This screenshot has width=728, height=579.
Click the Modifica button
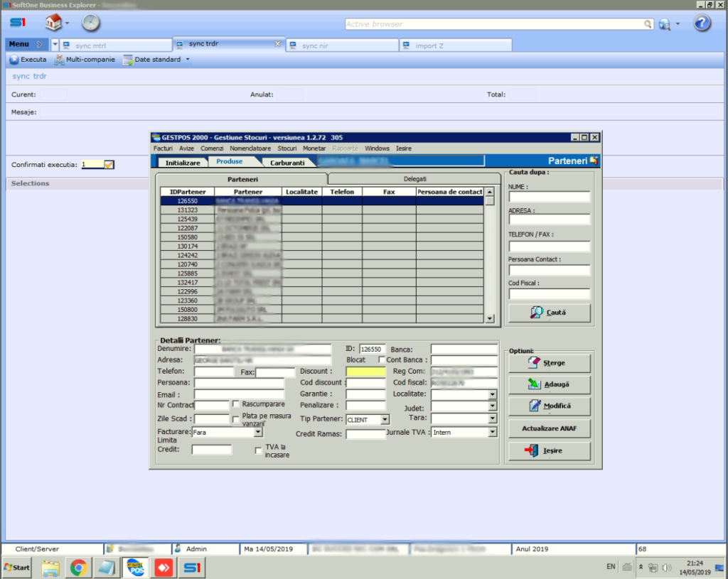550,406
